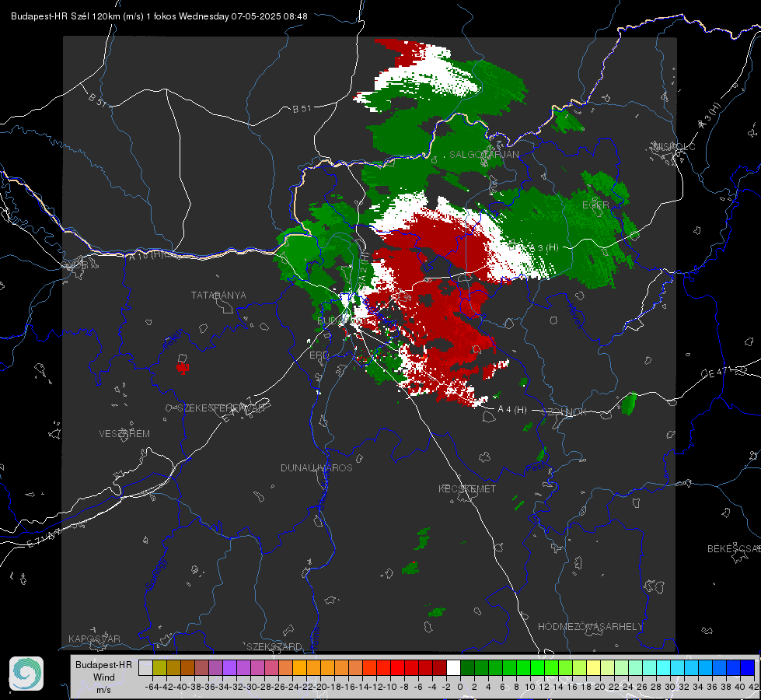The height and width of the screenshot is (700, 761).
Task: Pick the yellow swatch between 18 and 20
Action: pos(594,668)
